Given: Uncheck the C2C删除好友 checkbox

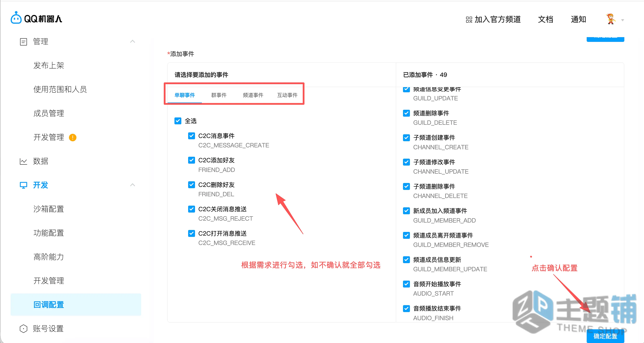Looking at the screenshot, I should point(192,185).
